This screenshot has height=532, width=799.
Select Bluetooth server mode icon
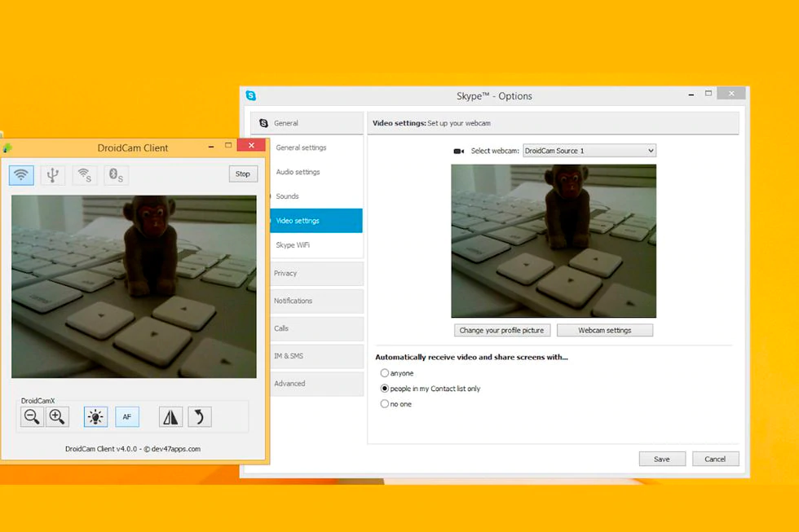pyautogui.click(x=116, y=174)
